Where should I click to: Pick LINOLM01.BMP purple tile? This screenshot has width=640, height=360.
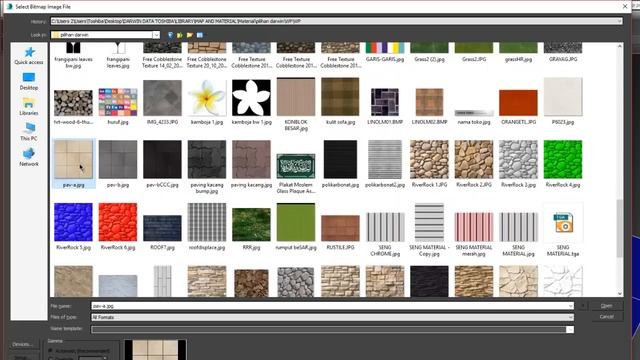click(385, 102)
